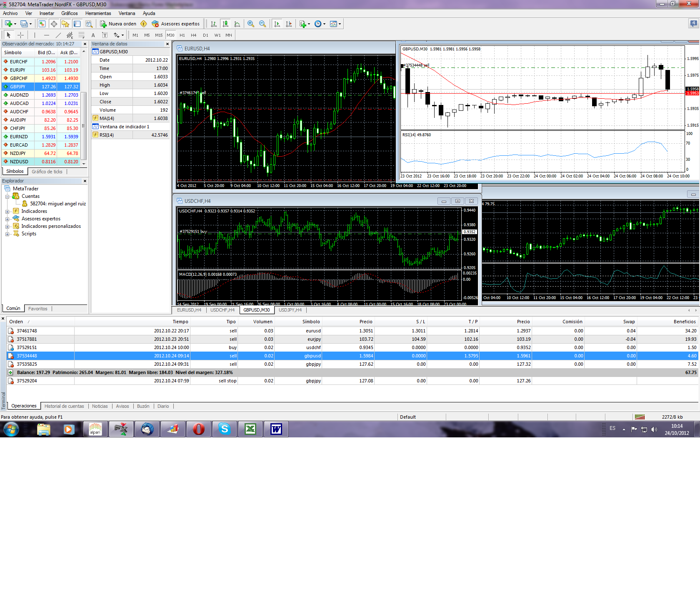Click the Zoom in magnifier icon

250,24
